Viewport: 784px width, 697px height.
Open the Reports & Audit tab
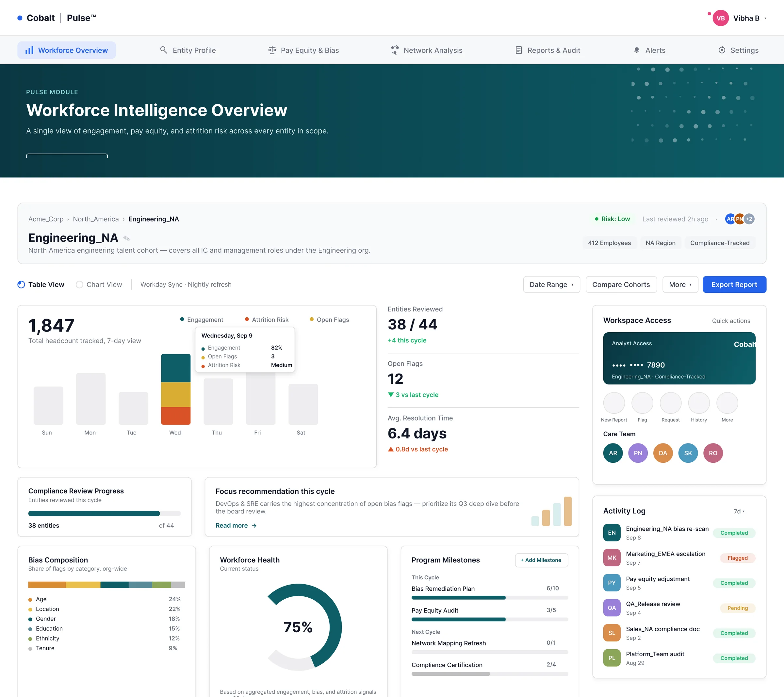tap(547, 50)
